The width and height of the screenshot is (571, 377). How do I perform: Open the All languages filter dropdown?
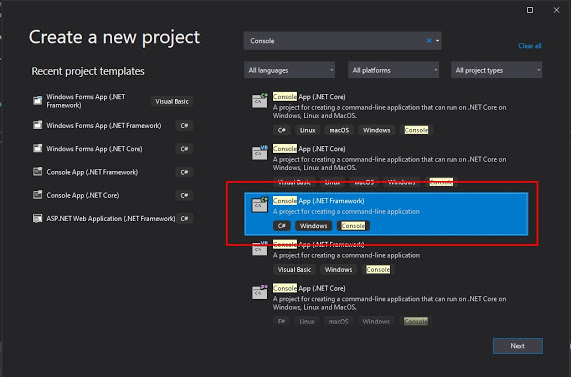tap(290, 70)
